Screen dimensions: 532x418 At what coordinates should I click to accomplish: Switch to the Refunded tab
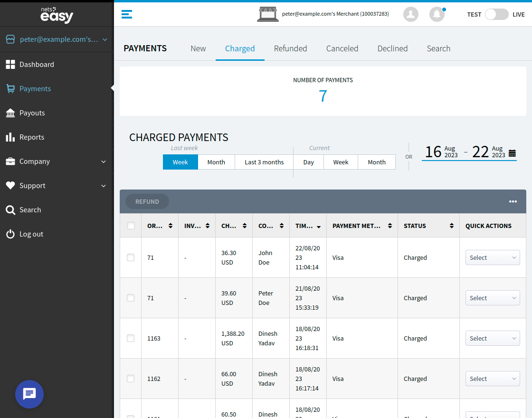point(290,48)
